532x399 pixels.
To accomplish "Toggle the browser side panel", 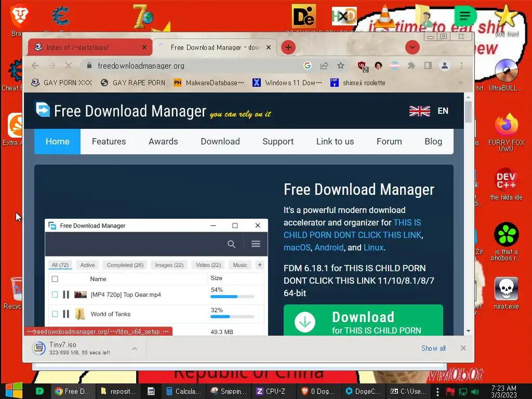I will pos(428,65).
